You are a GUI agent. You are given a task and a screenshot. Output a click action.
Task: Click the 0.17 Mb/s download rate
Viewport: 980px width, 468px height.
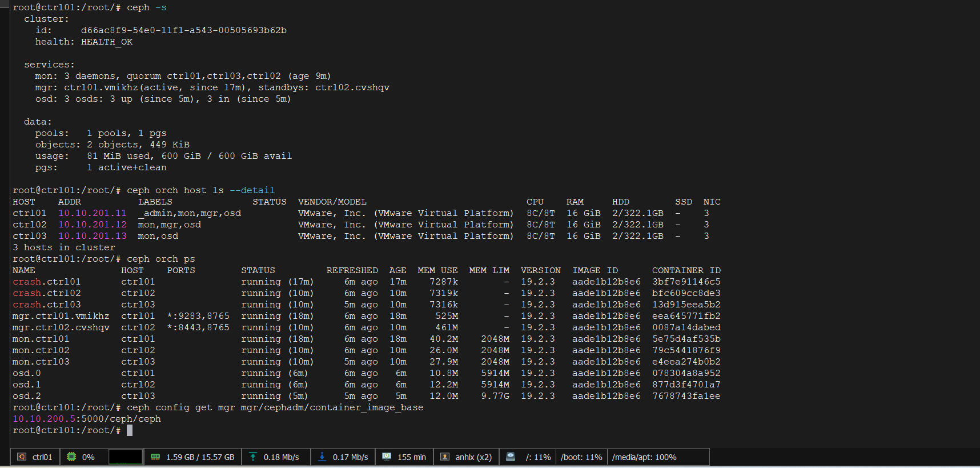pos(351,457)
